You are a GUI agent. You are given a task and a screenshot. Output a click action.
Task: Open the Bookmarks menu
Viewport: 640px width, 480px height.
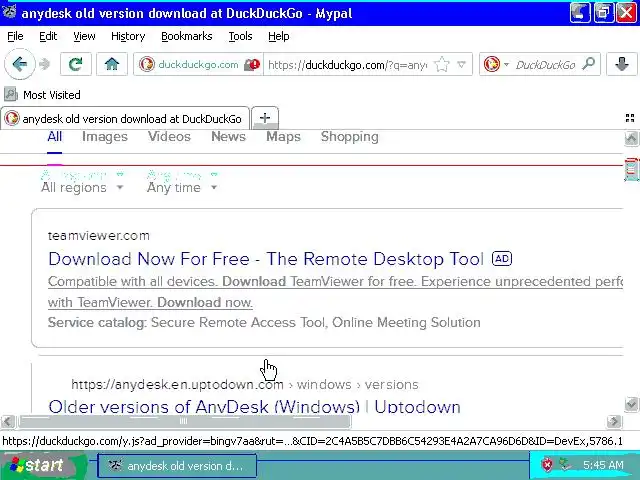click(187, 36)
